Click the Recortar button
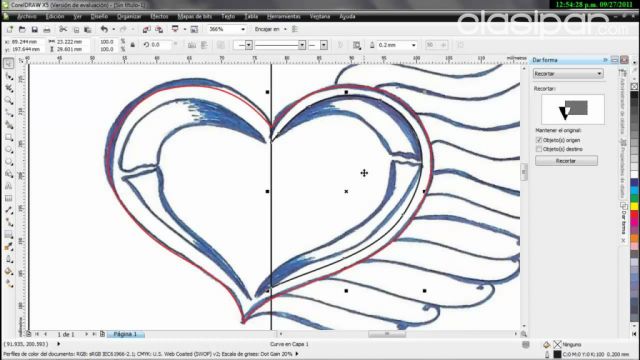This screenshot has width=640, height=360. 566,161
